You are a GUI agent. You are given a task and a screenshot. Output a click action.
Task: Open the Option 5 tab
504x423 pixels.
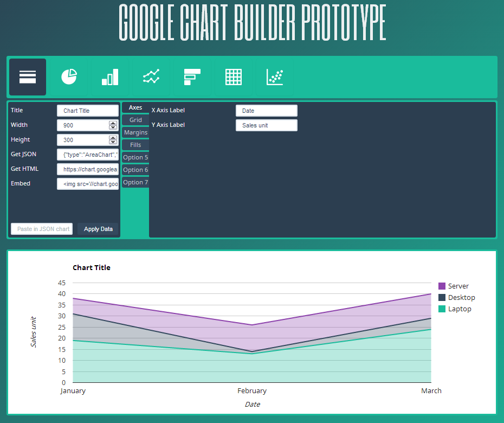coord(135,157)
